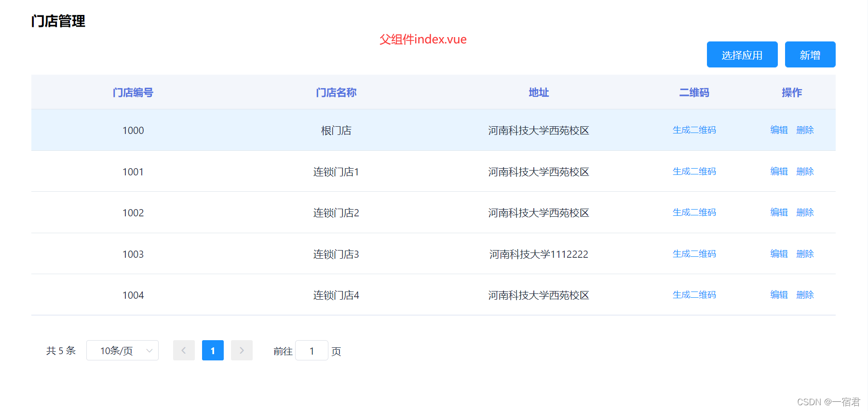Viewport: 868px width, 411px height.
Task: Delete the 根门店 row
Action: tap(805, 130)
